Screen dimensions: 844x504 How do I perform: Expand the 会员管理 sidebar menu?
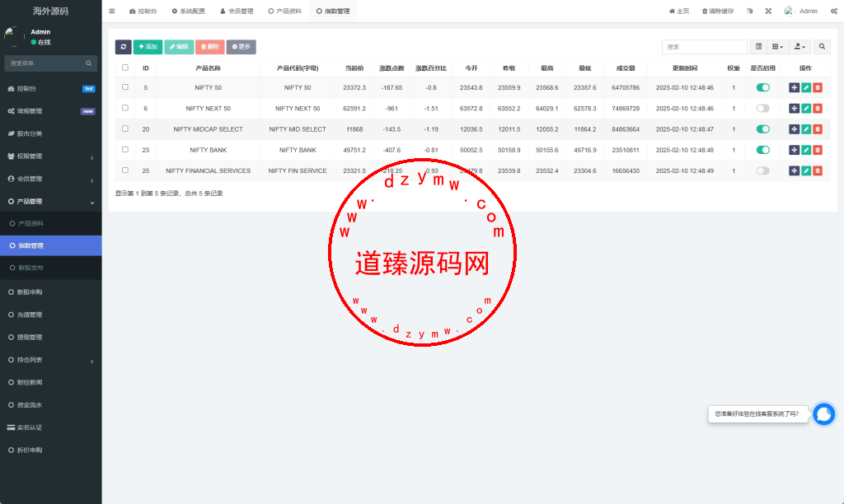[x=50, y=179]
